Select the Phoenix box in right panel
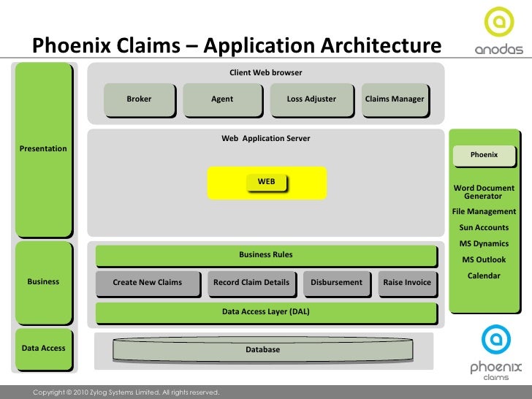The image size is (532, 399). click(x=484, y=156)
